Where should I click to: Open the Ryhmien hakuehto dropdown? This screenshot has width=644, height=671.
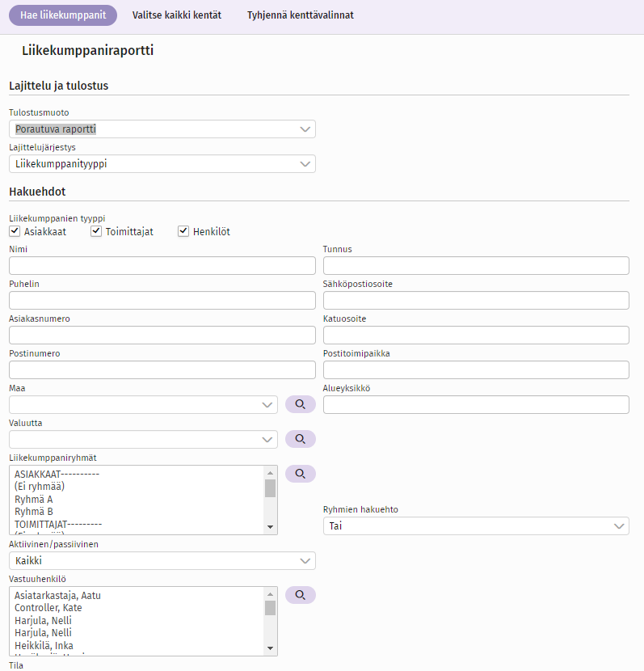tap(476, 526)
